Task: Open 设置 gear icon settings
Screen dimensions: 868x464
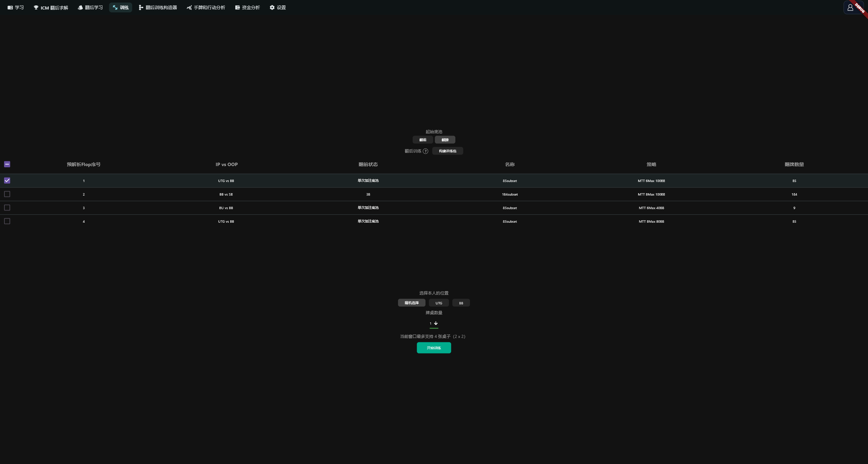Action: (x=278, y=7)
